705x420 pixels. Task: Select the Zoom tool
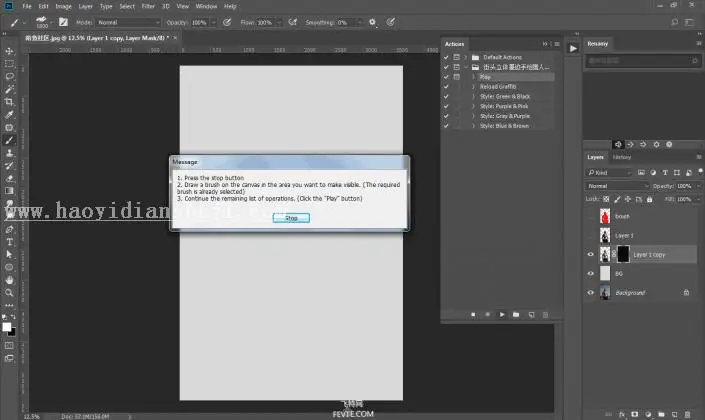pyautogui.click(x=9, y=293)
